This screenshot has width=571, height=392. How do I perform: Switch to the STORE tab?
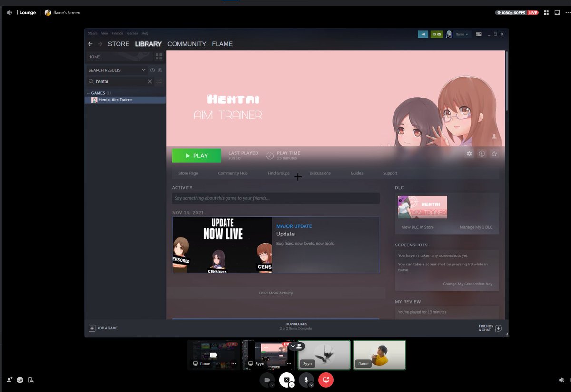(118, 44)
